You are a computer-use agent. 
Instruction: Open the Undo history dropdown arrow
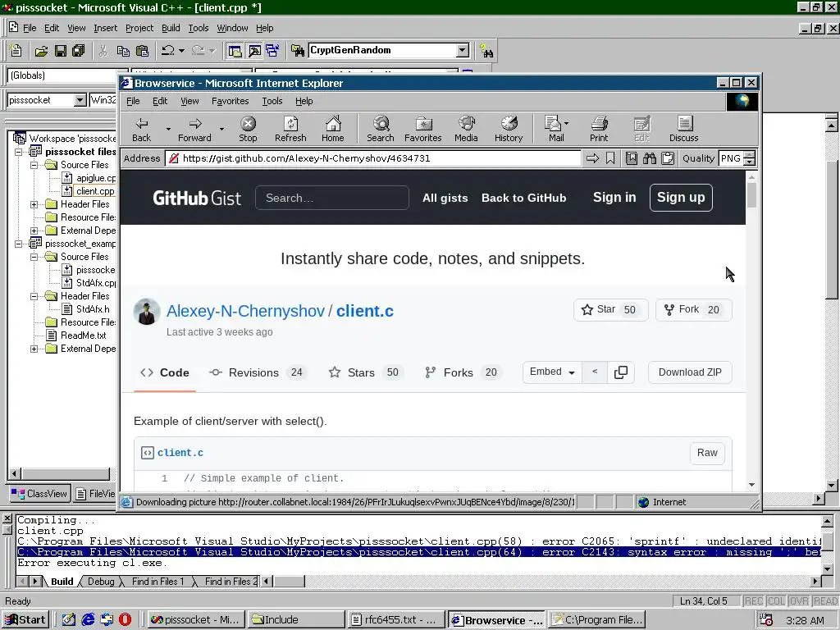tap(181, 51)
